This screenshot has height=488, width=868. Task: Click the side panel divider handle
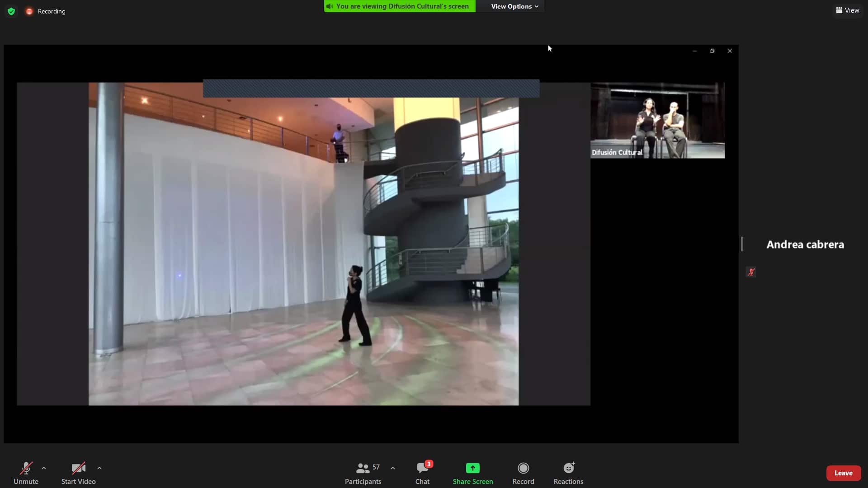[742, 244]
